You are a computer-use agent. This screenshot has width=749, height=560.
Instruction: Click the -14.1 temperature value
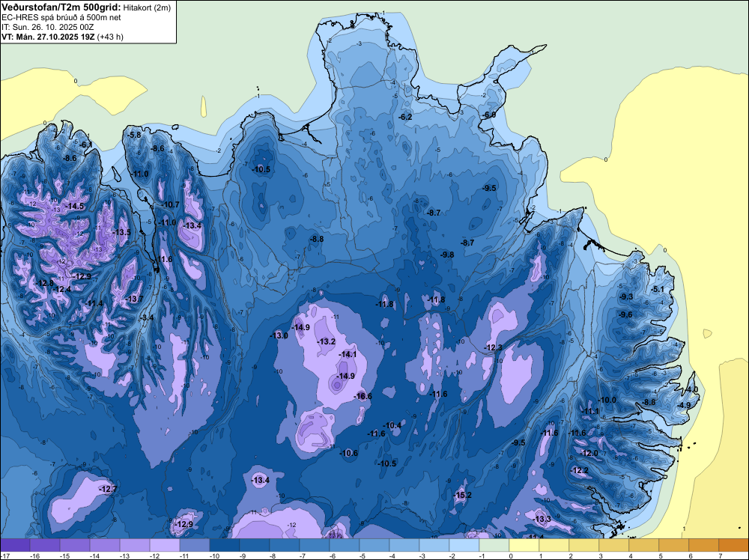[x=348, y=354]
